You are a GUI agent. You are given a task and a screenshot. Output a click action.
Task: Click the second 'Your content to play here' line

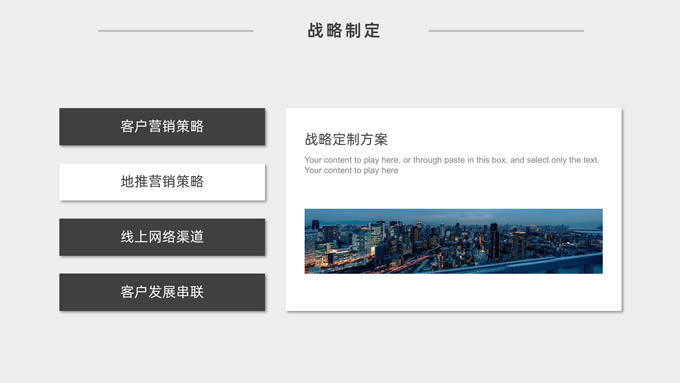coord(351,170)
